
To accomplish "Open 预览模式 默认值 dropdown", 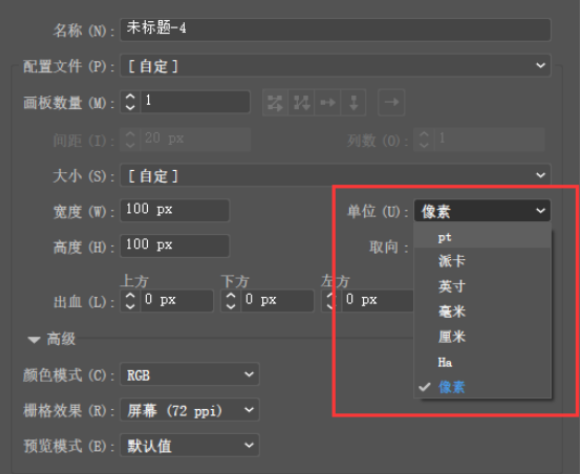I will pos(189,445).
